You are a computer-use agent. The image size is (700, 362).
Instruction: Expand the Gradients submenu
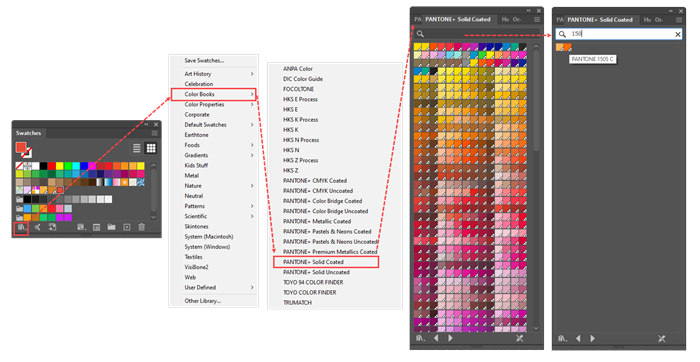213,155
